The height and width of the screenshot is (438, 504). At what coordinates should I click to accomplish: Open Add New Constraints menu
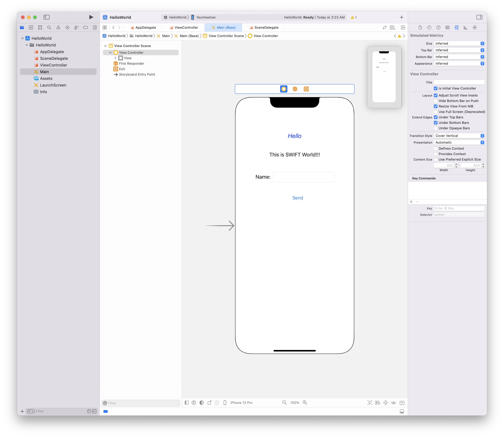coord(386,402)
